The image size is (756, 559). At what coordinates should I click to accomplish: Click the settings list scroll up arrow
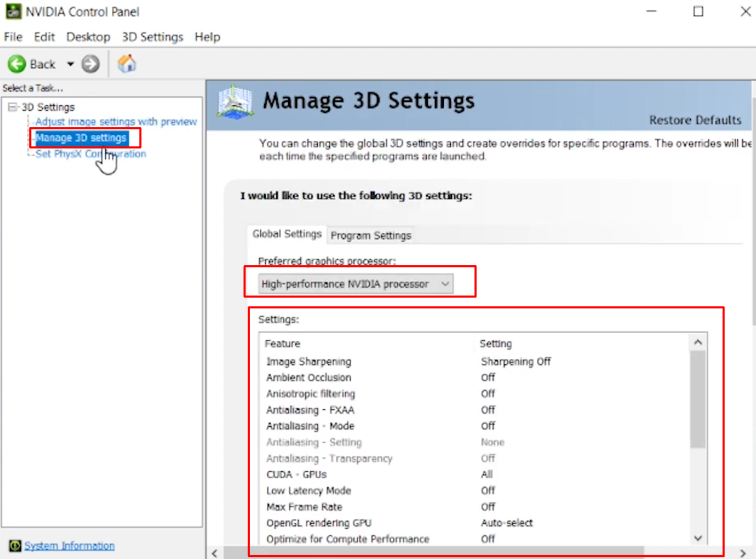(x=698, y=342)
